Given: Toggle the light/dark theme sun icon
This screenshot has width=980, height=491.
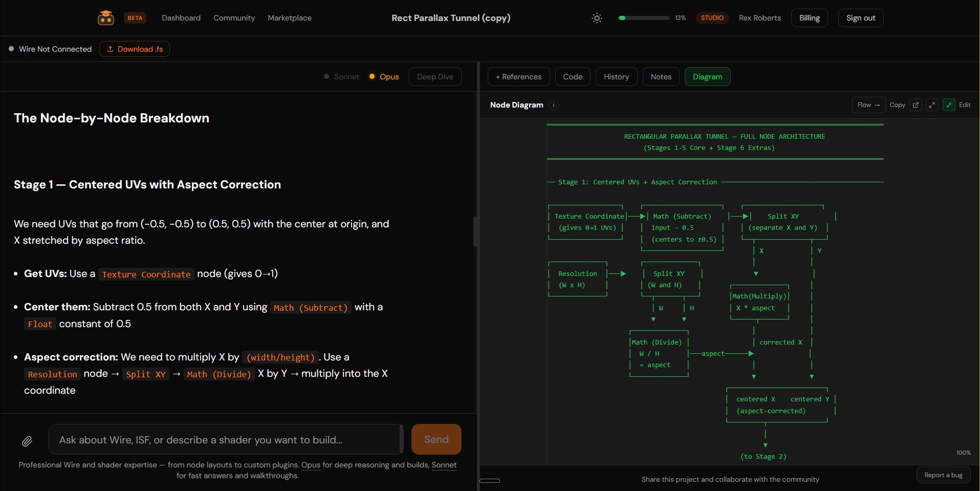Looking at the screenshot, I should (597, 18).
